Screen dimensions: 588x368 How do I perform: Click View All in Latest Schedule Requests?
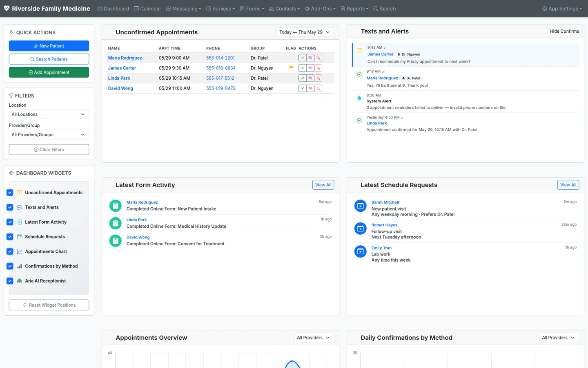click(568, 185)
